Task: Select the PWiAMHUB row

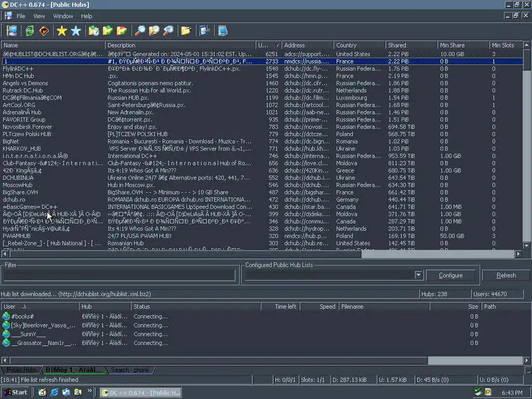Action: (x=262, y=236)
